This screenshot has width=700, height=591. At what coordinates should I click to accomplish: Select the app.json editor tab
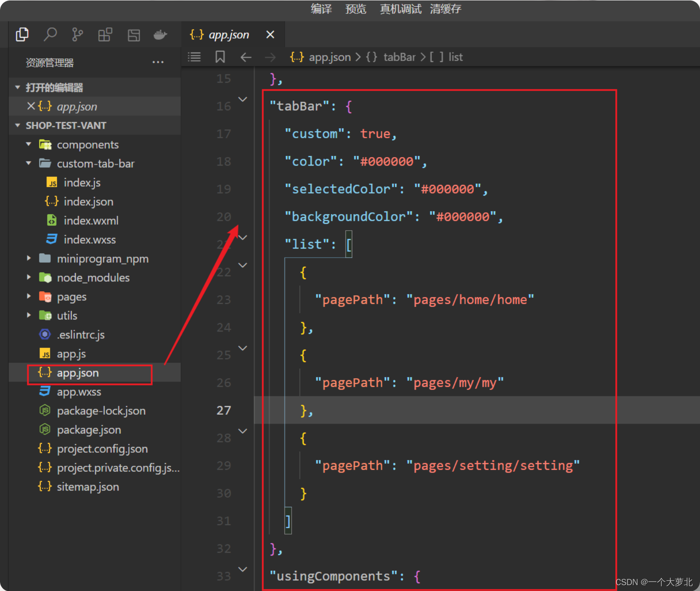tap(233, 35)
